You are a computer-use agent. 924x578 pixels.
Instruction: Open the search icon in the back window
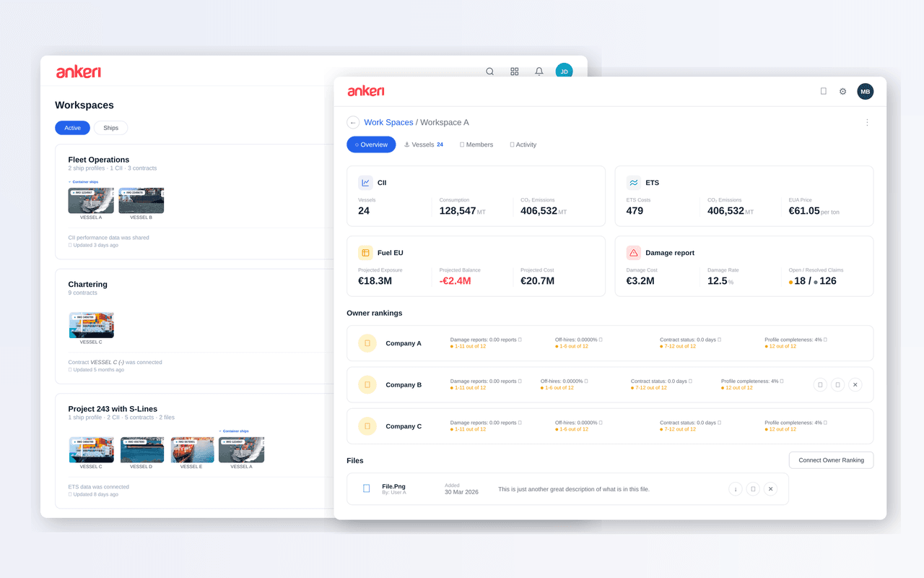click(x=489, y=72)
